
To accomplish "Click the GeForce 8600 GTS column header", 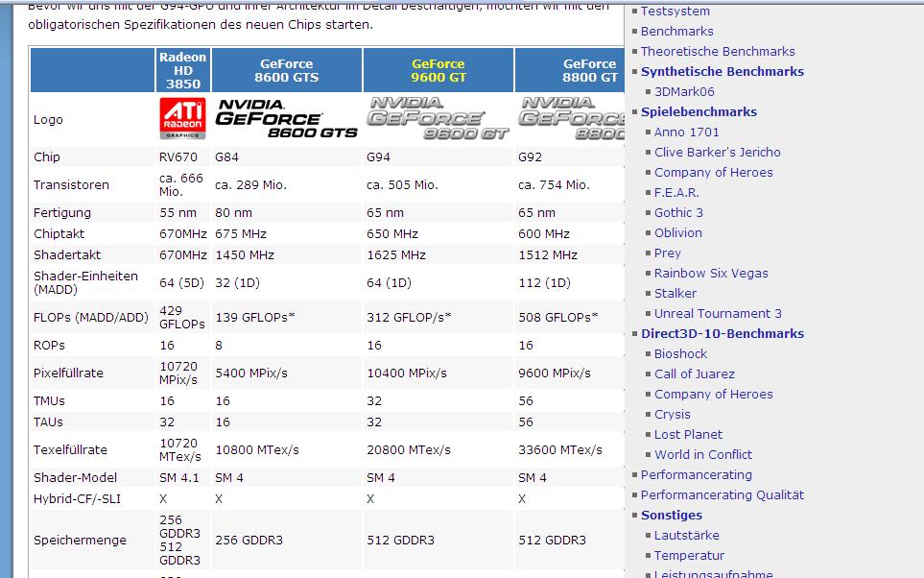I will (x=286, y=70).
